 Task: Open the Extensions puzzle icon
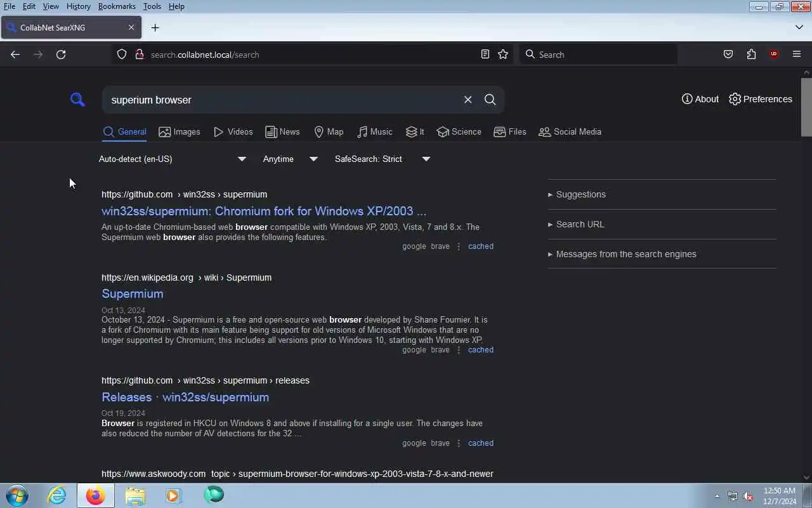(751, 55)
